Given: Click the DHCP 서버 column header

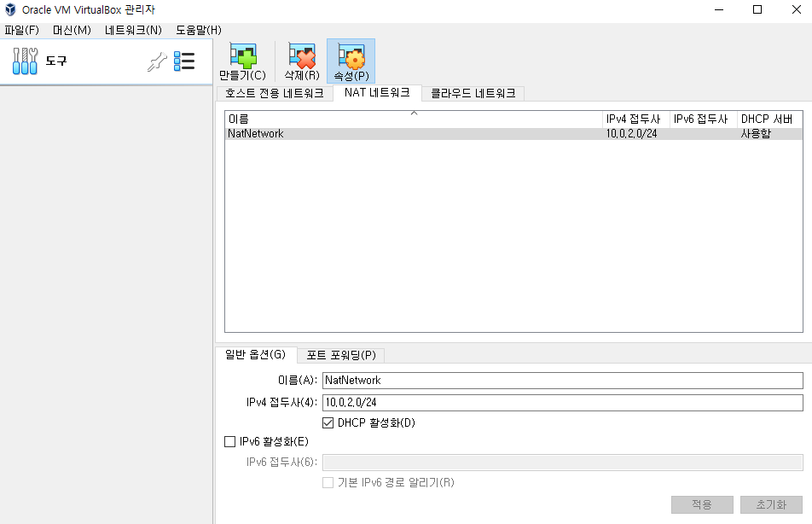Looking at the screenshot, I should click(769, 119).
